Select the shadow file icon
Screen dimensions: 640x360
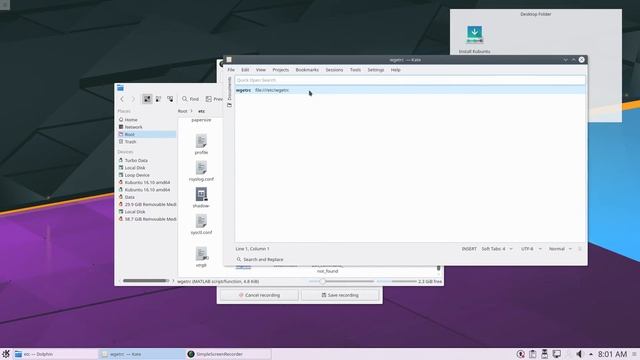click(x=201, y=194)
